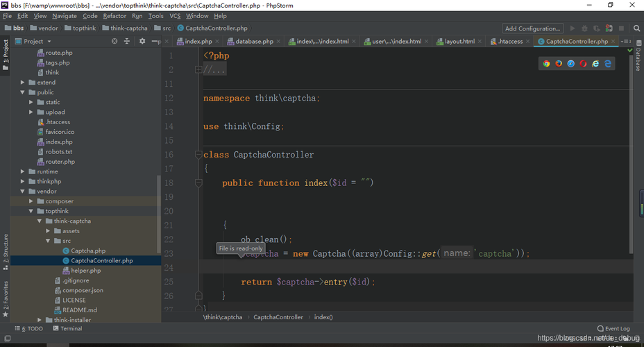Image resolution: width=644 pixels, height=347 pixels.
Task: Toggle the Project tool window stripe button
Action: pos(6,55)
